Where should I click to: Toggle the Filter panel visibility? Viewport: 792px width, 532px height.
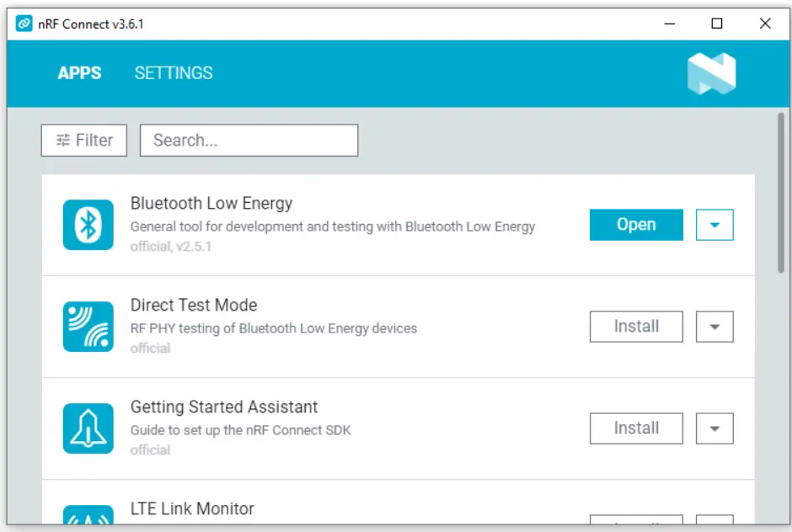pos(83,140)
